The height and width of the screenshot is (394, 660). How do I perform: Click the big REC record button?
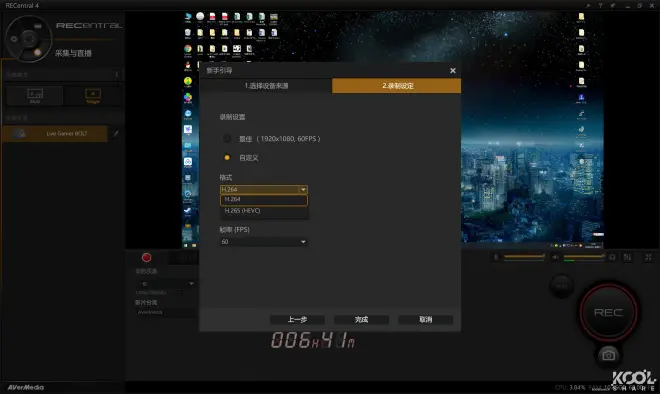(608, 312)
